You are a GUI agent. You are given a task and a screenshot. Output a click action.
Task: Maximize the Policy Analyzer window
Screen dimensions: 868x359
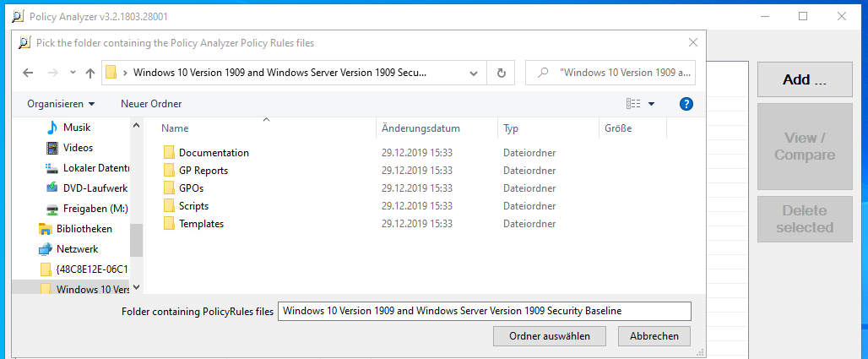[803, 17]
